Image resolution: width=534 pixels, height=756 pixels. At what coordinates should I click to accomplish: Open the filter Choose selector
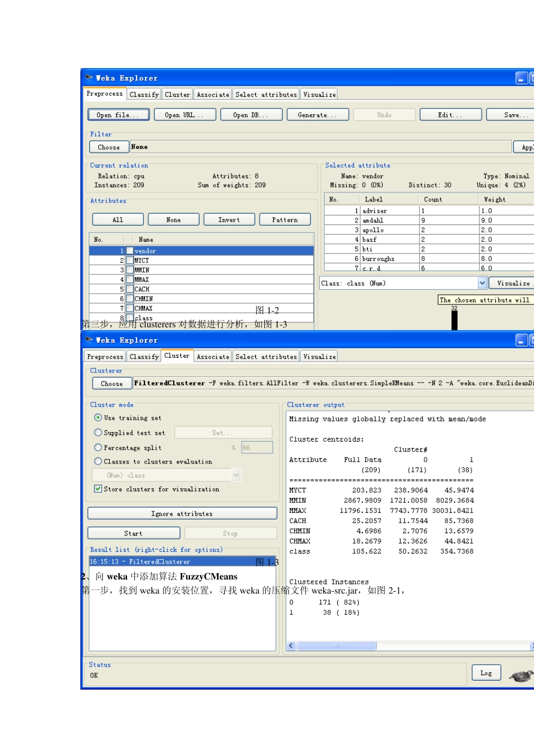point(108,147)
